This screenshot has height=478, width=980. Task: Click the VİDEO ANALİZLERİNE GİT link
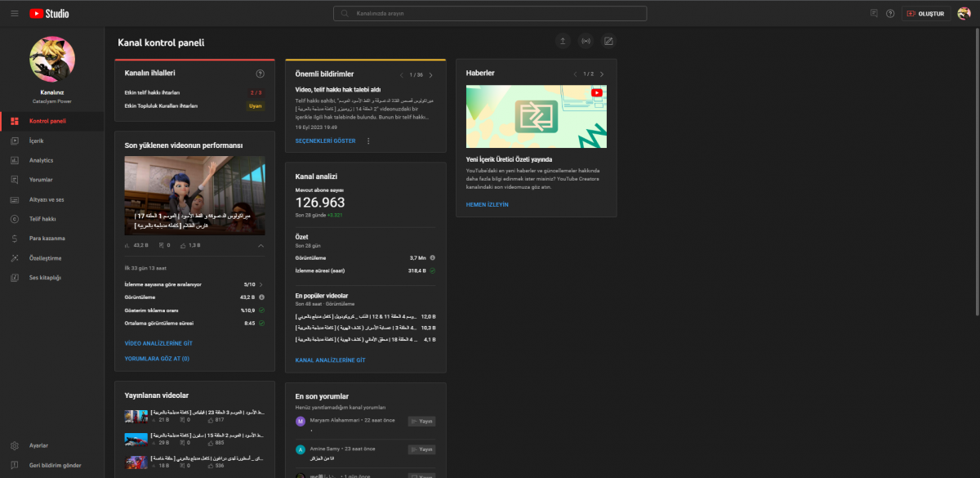[x=158, y=343]
